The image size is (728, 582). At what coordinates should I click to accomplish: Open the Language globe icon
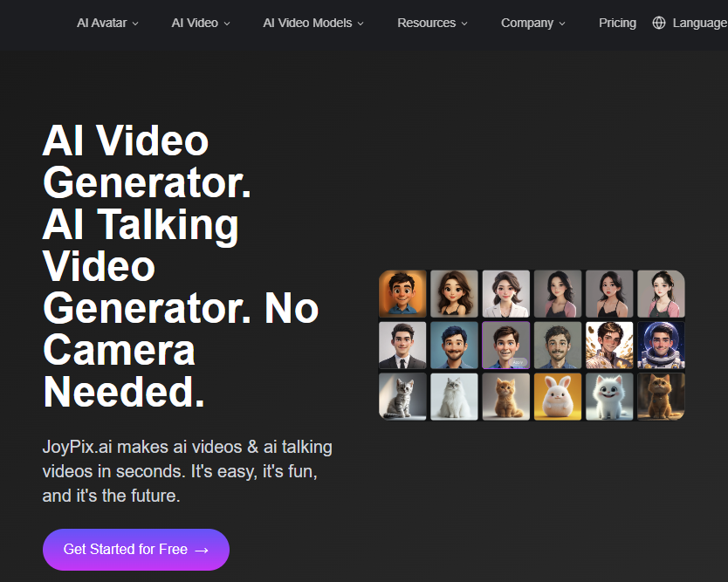659,23
